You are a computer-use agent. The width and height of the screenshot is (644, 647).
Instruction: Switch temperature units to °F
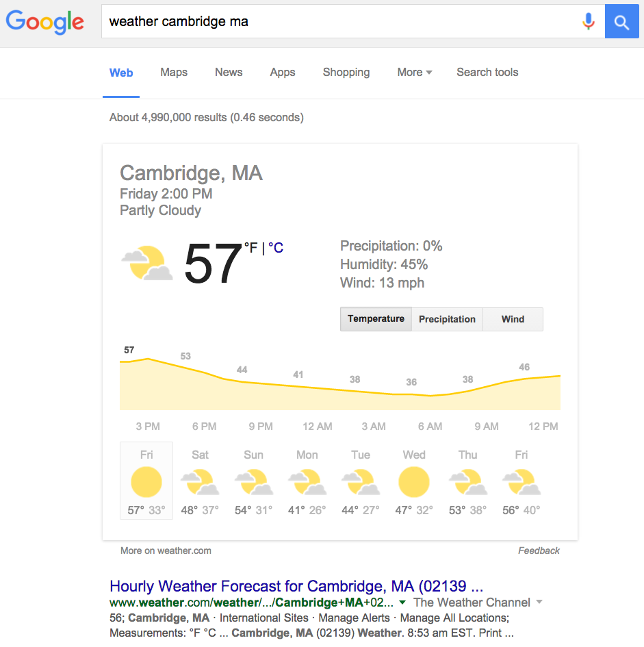[x=251, y=248]
